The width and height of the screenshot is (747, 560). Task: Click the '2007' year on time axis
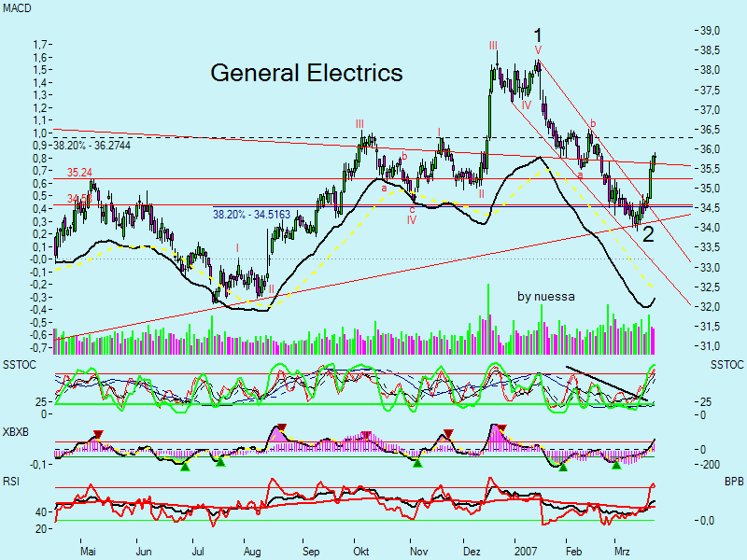tap(526, 552)
